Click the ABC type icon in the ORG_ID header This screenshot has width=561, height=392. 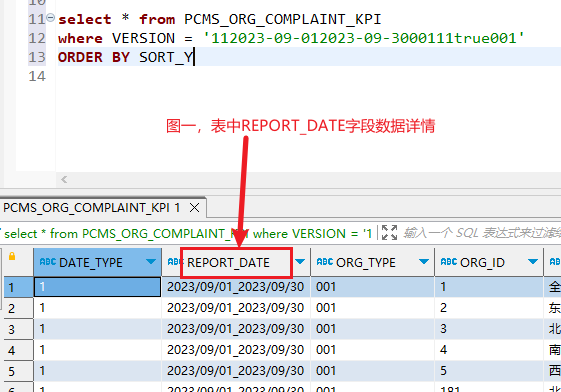coord(449,262)
